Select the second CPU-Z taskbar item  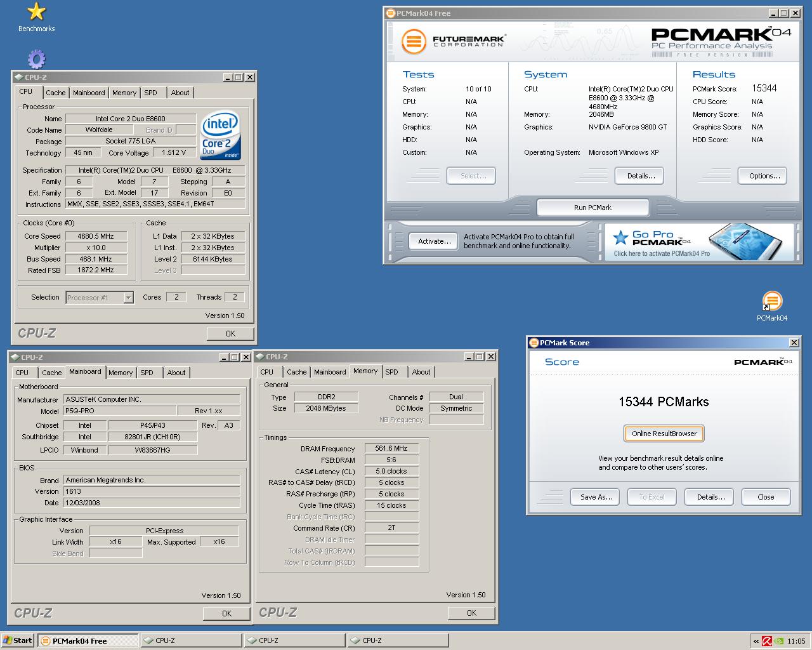click(294, 640)
